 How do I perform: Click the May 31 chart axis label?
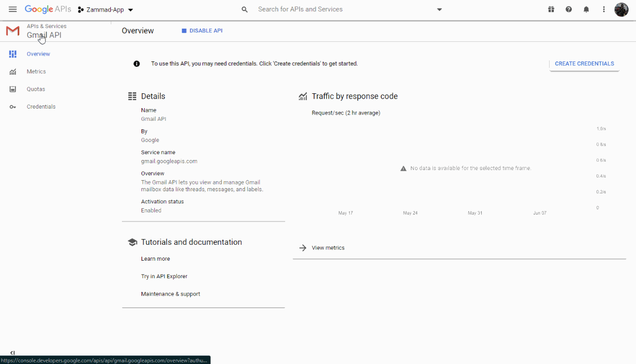475,213
